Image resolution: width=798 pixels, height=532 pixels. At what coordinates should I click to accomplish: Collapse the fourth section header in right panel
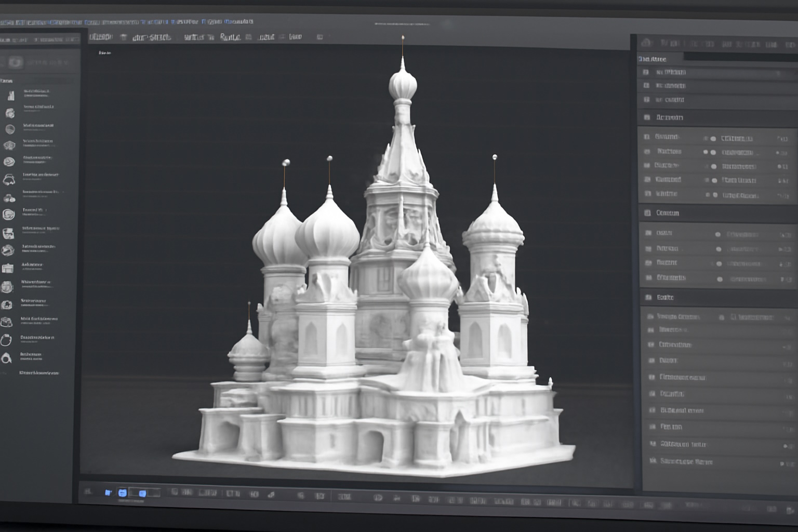click(x=665, y=297)
